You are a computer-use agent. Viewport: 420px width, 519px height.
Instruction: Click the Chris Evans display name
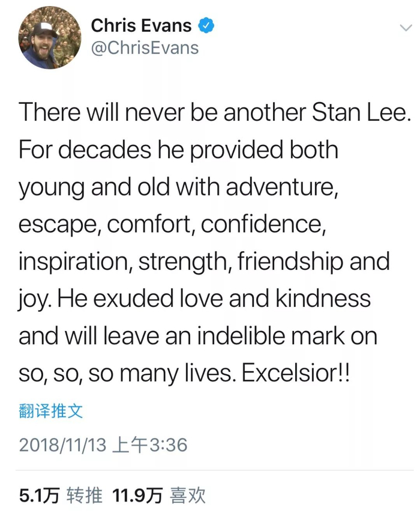(141, 26)
